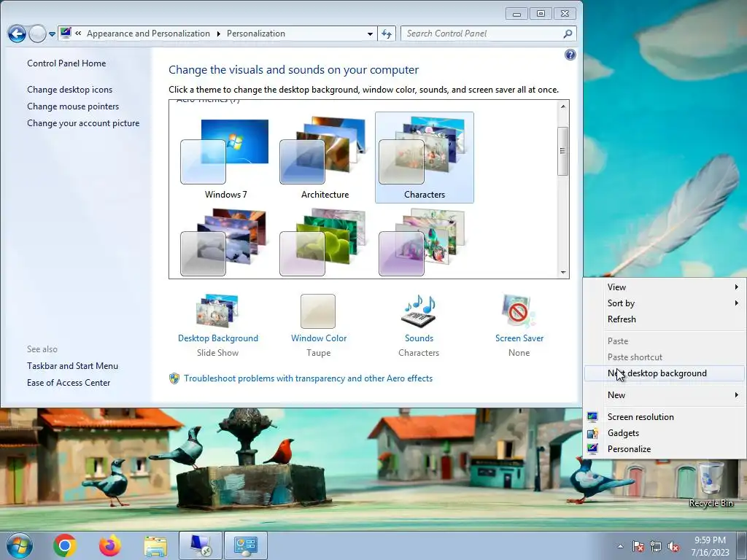The image size is (747, 560).
Task: Open Taskbar and Start Menu link
Action: pos(72,366)
